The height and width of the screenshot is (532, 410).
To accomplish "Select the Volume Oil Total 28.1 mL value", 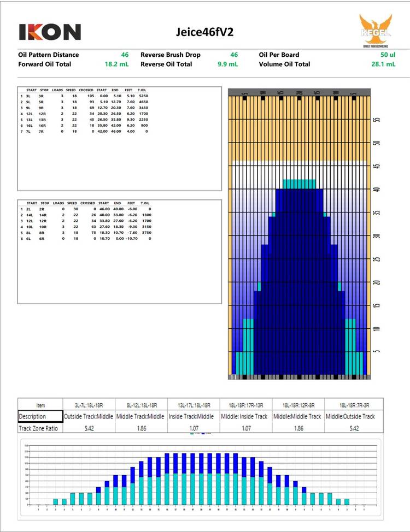I will tap(383, 64).
